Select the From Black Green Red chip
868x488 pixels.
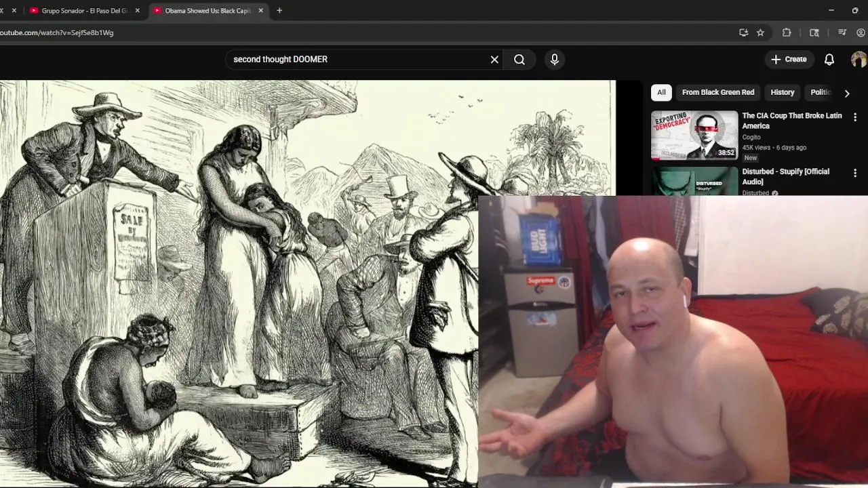click(718, 92)
